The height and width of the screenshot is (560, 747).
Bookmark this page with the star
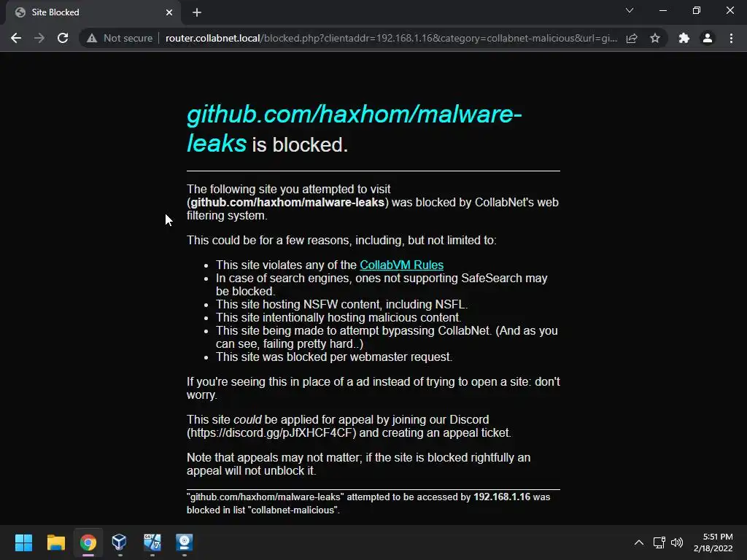click(x=655, y=38)
